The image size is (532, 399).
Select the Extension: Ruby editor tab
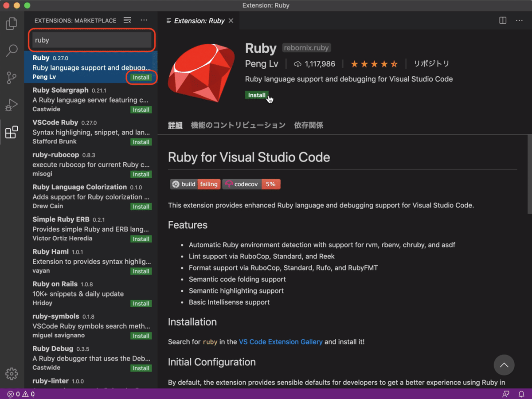pos(199,21)
